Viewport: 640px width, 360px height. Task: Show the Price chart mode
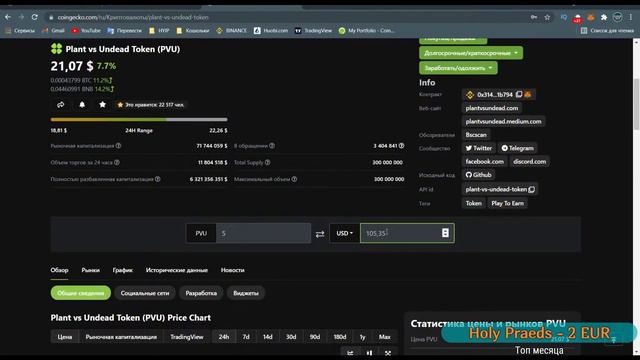click(64, 337)
